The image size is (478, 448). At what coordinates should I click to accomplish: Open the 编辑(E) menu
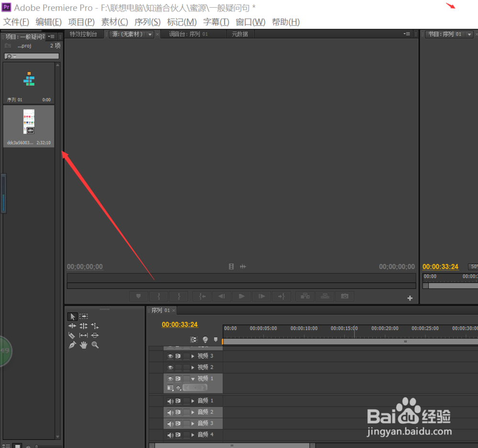tap(49, 22)
